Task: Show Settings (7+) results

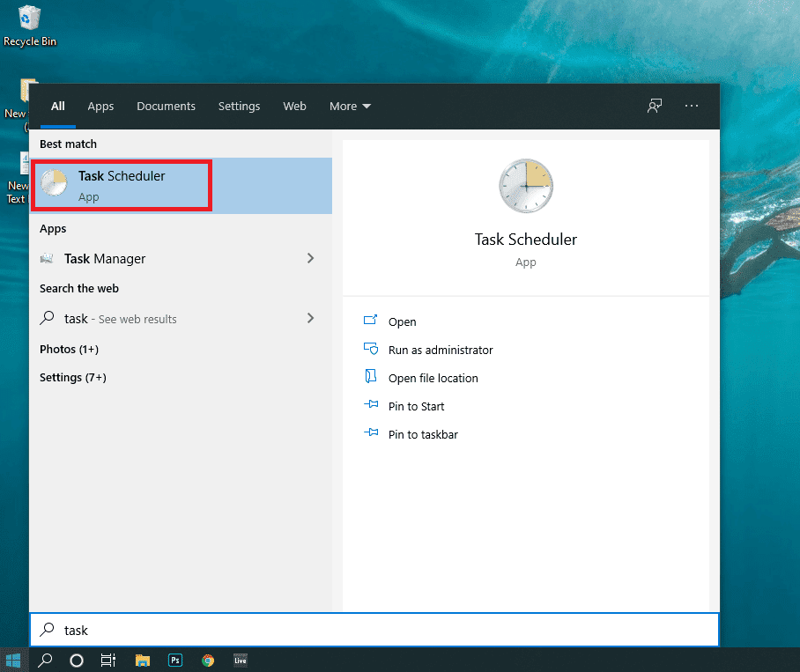Action: tap(72, 377)
